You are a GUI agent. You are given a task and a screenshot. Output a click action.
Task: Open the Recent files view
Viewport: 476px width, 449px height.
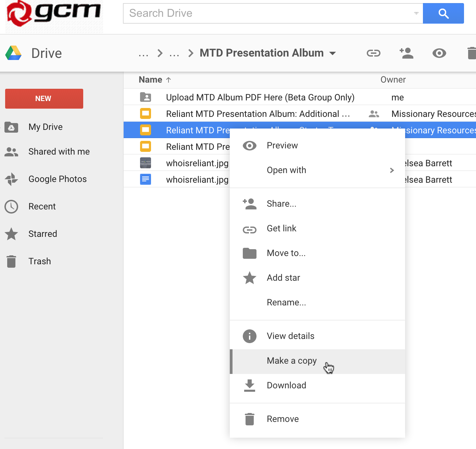click(x=42, y=206)
